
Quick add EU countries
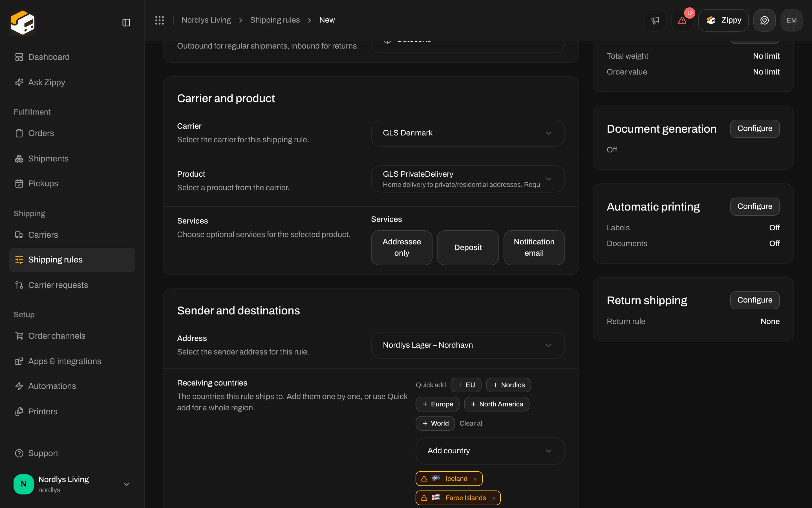coord(466,385)
